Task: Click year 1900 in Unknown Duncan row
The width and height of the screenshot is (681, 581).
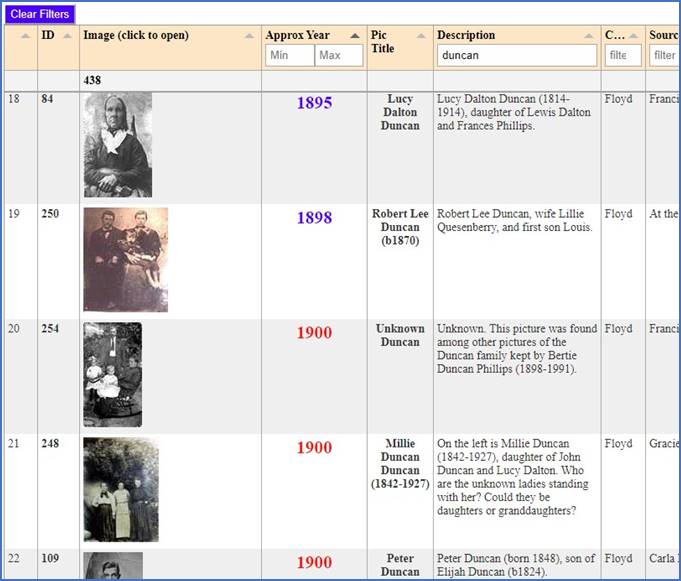Action: click(x=314, y=333)
